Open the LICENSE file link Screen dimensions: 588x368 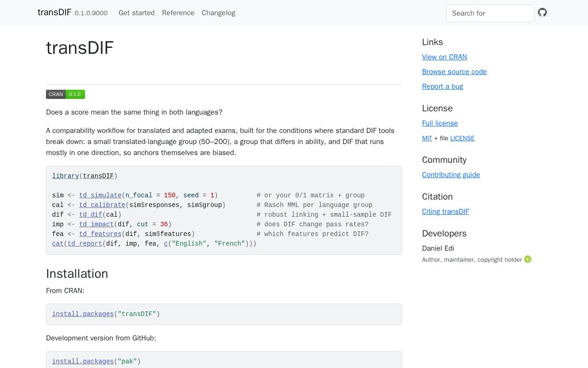pos(462,138)
